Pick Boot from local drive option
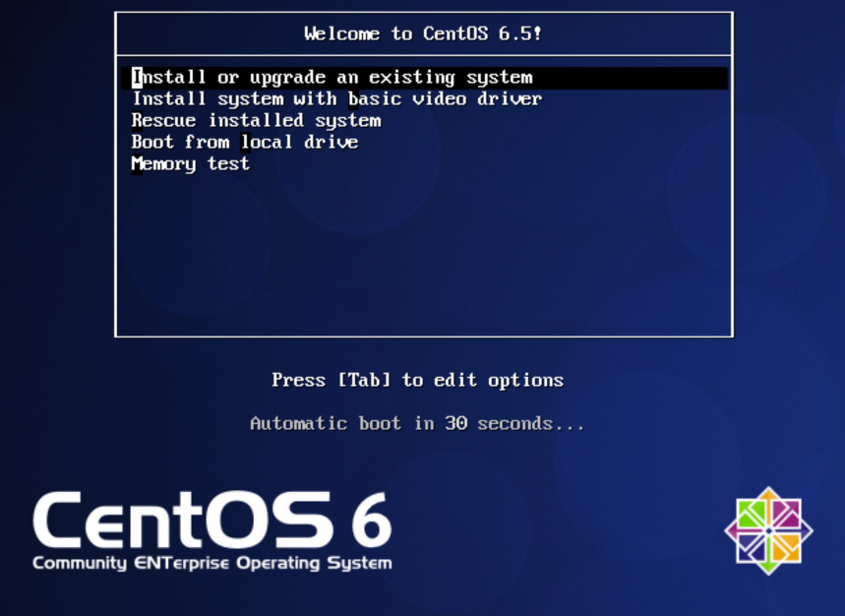845x616 pixels. pyautogui.click(x=245, y=143)
